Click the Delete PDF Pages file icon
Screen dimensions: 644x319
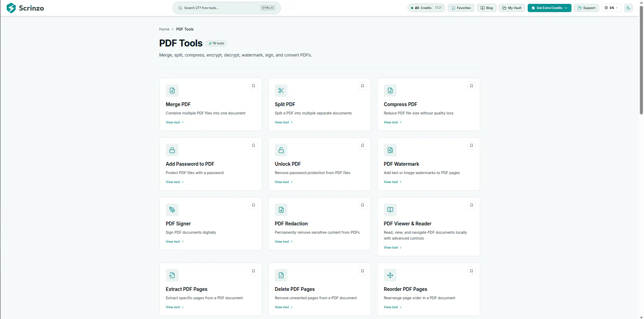(281, 275)
